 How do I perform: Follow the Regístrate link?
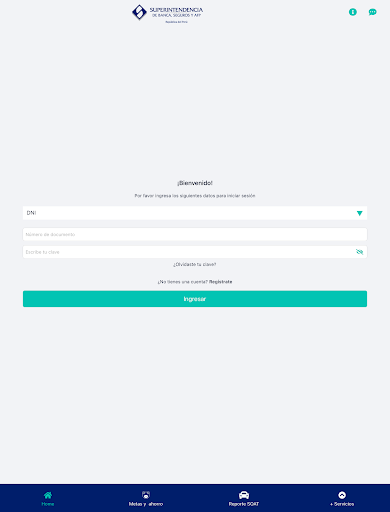click(x=220, y=282)
